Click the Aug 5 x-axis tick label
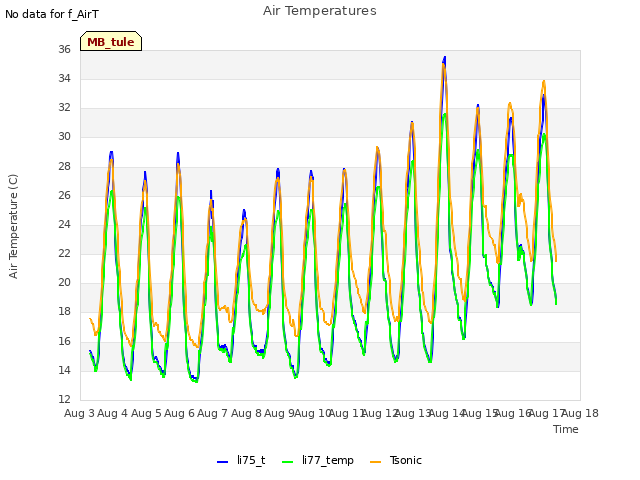The image size is (640, 480). (x=146, y=413)
